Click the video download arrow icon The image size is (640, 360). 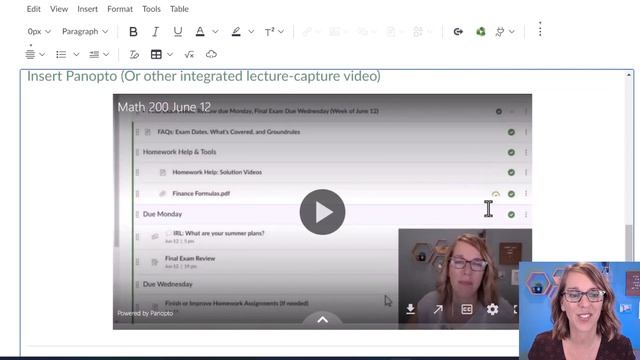[x=411, y=309]
